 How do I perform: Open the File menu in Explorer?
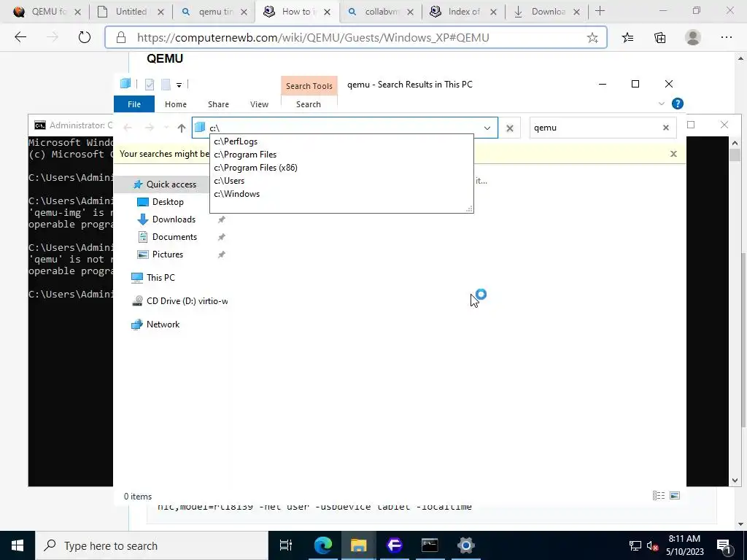pos(134,104)
